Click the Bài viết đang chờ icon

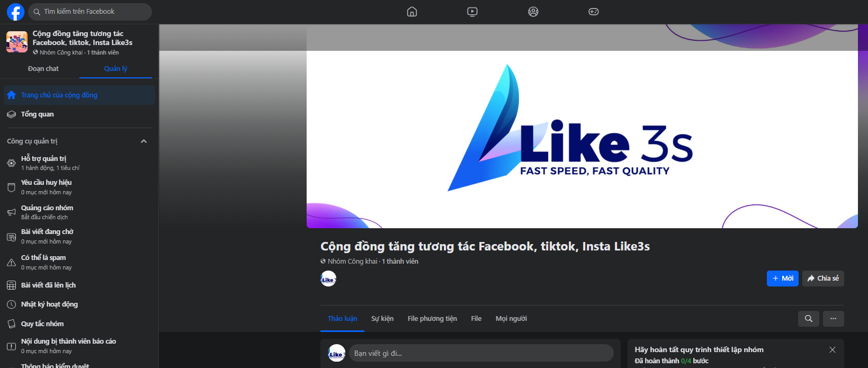(11, 237)
